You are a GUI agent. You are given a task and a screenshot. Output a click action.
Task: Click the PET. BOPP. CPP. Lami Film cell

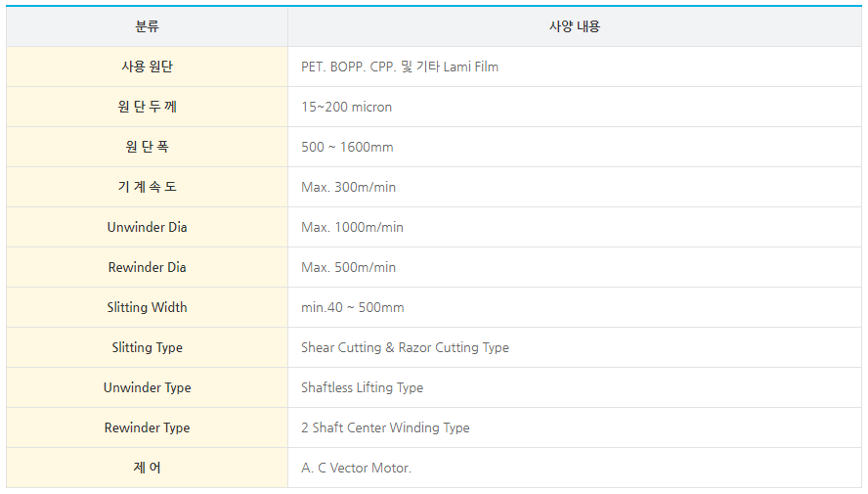point(400,67)
